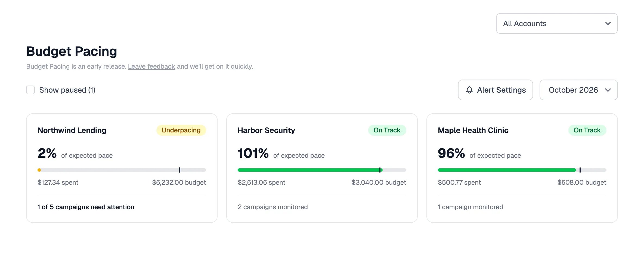The image size is (644, 267).
Task: Click the $608.00 budget value
Action: pyautogui.click(x=582, y=183)
